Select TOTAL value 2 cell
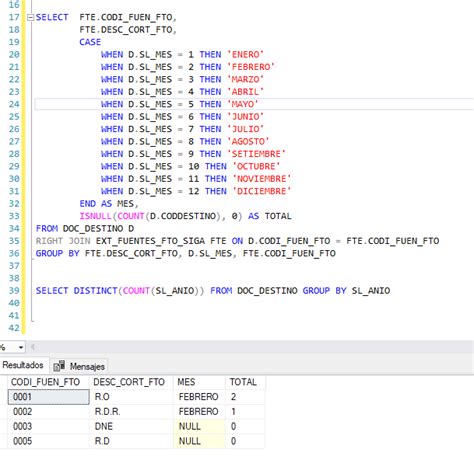The height and width of the screenshot is (463, 474). pos(246,397)
